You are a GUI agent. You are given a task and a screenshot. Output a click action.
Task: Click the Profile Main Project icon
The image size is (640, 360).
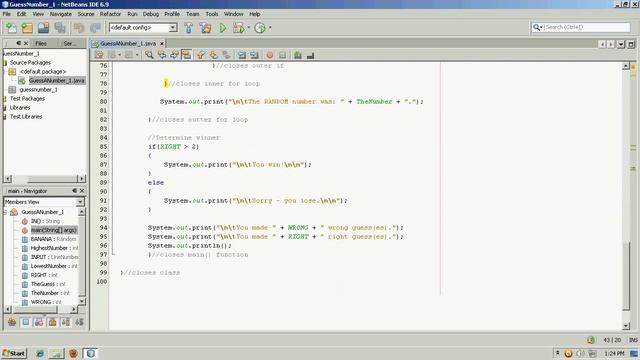260,28
